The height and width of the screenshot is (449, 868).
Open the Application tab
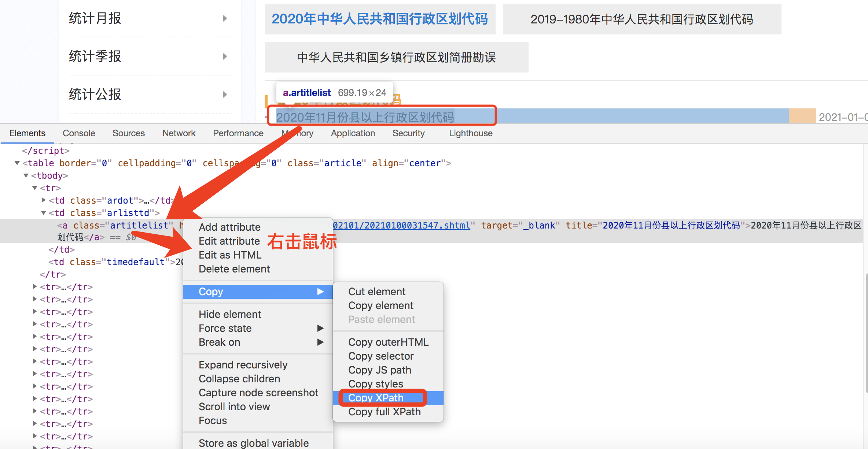pos(353,133)
